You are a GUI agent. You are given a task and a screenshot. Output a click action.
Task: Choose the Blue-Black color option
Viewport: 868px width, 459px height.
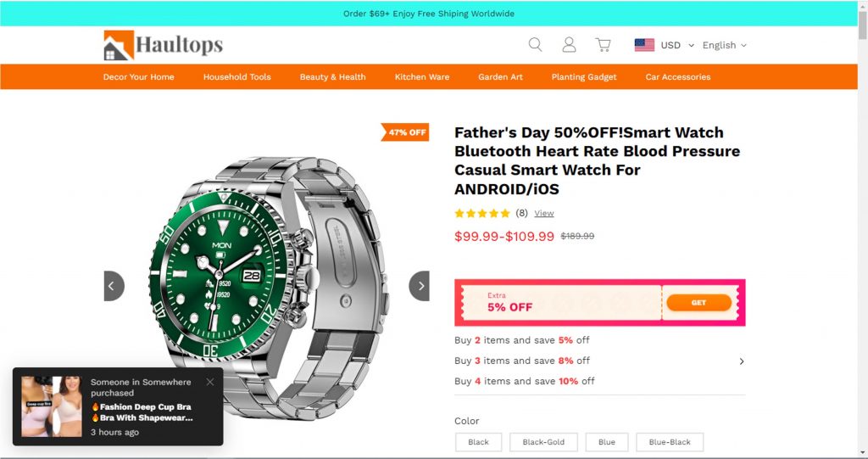click(x=670, y=442)
